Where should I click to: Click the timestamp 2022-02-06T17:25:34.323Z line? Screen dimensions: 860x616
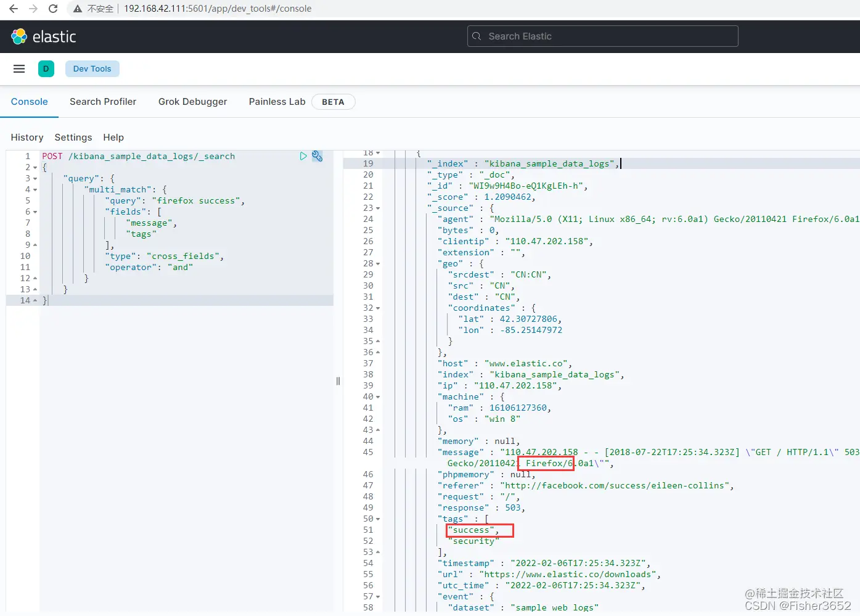[x=544, y=564]
